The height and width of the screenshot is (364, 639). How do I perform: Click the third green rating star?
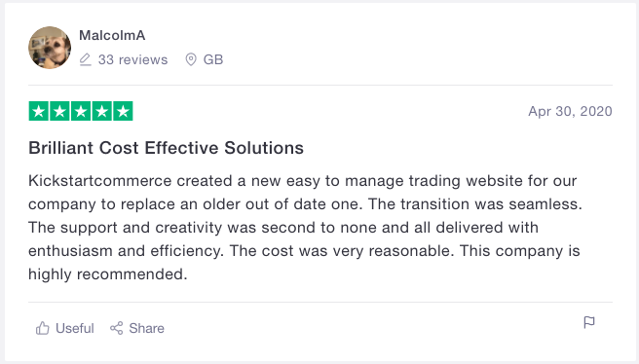81,111
